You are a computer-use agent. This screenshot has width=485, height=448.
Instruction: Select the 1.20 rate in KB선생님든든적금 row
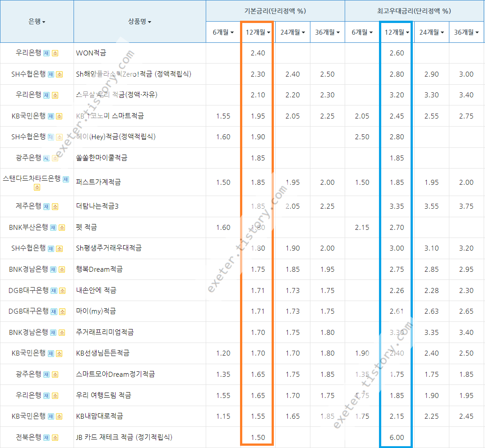tap(223, 353)
